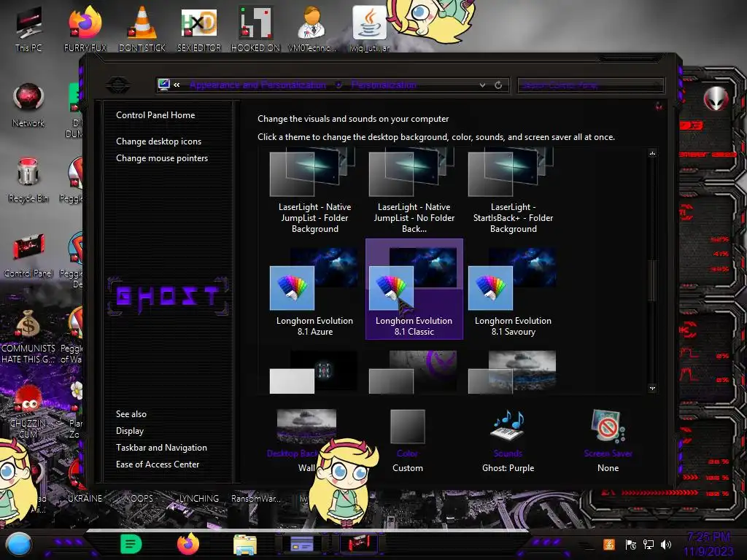The image size is (747, 560).
Task: Open the UKRAINE desktop shortcut
Action: click(x=85, y=498)
